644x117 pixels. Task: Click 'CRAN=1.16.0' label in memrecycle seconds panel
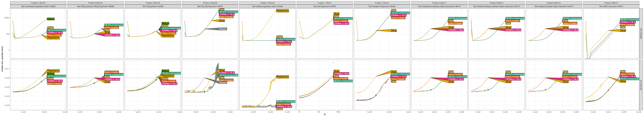click(x=55, y=81)
